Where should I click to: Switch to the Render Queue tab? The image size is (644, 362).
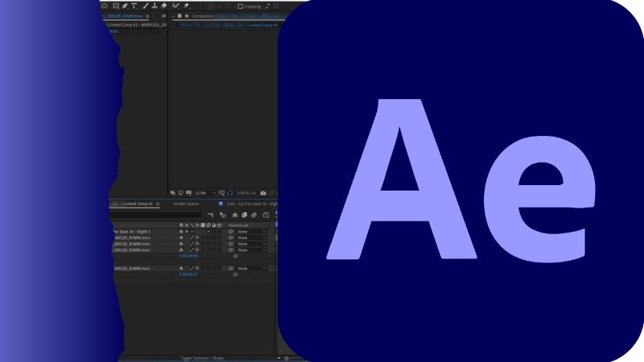click(x=186, y=204)
